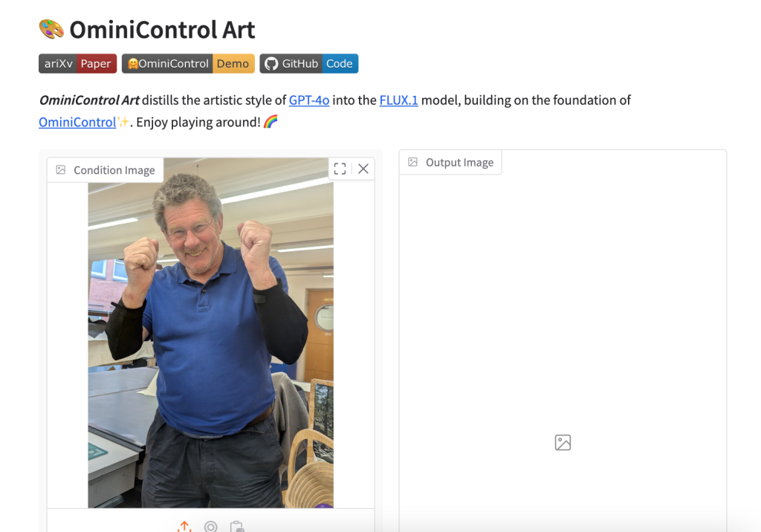Click the upload image source icon
Screen dimensions: 761x532
click(x=184, y=527)
